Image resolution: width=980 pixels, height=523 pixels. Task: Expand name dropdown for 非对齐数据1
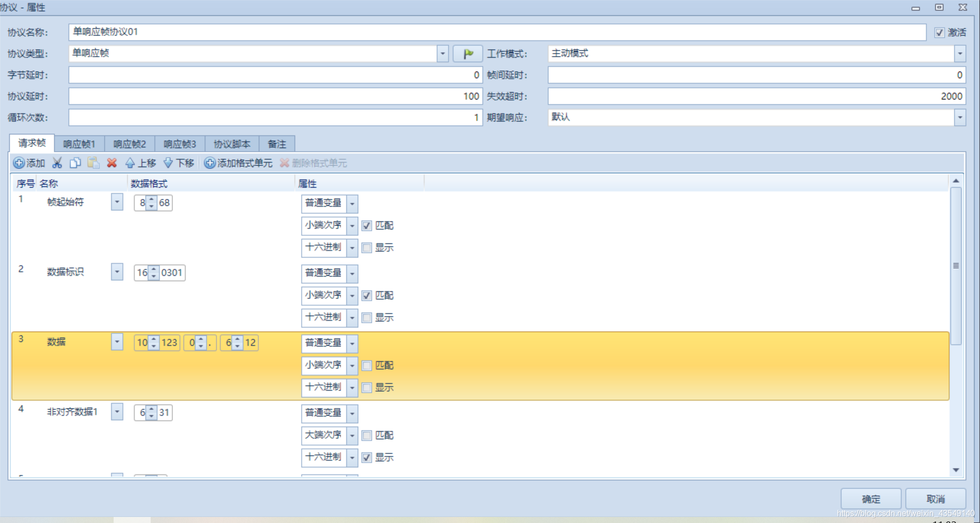(117, 412)
